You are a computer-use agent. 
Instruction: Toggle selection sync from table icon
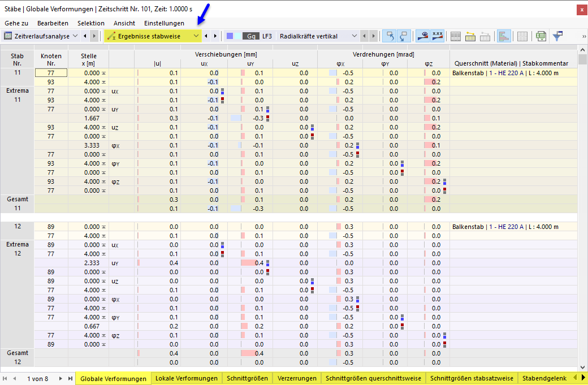click(404, 36)
